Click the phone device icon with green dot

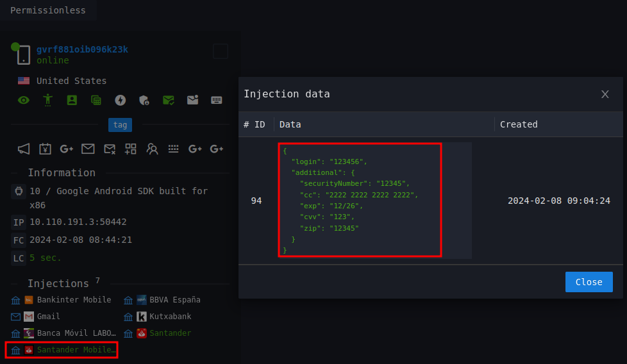(23, 54)
